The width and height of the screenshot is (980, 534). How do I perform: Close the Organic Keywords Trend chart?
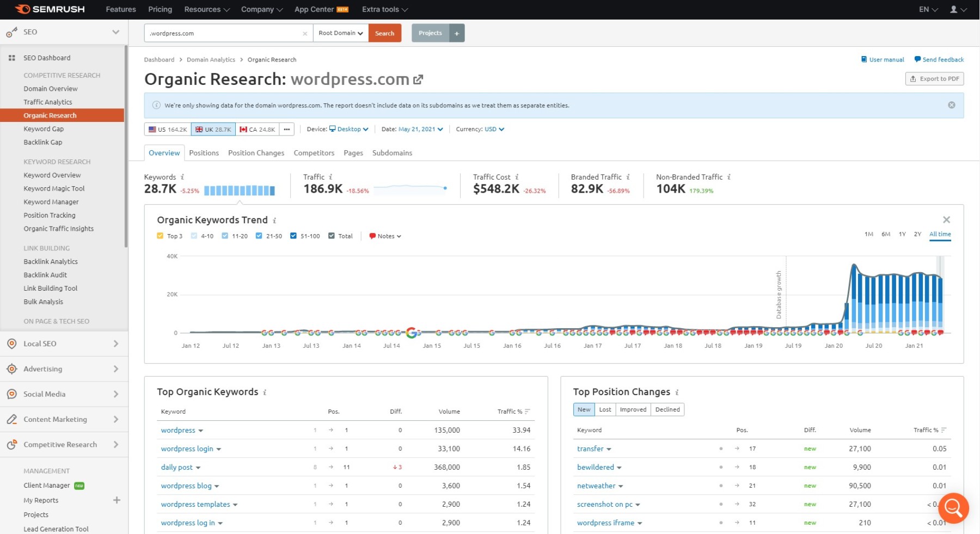(x=946, y=219)
